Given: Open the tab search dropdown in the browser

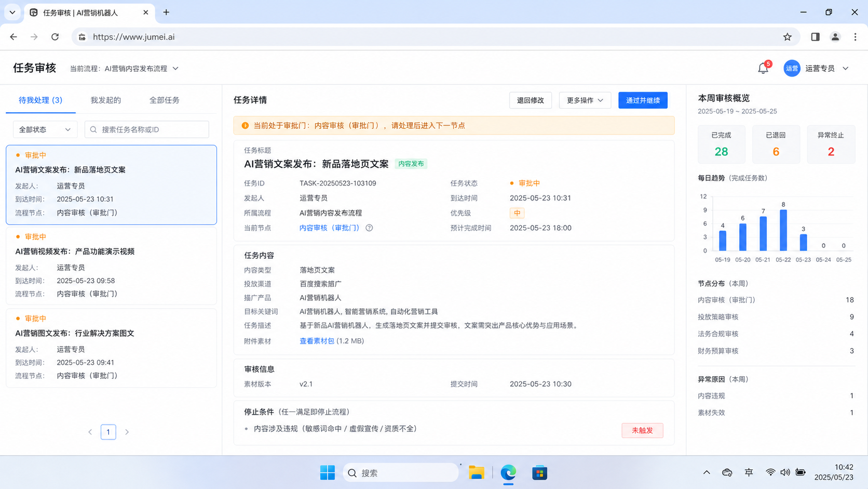Looking at the screenshot, I should pos(12,12).
